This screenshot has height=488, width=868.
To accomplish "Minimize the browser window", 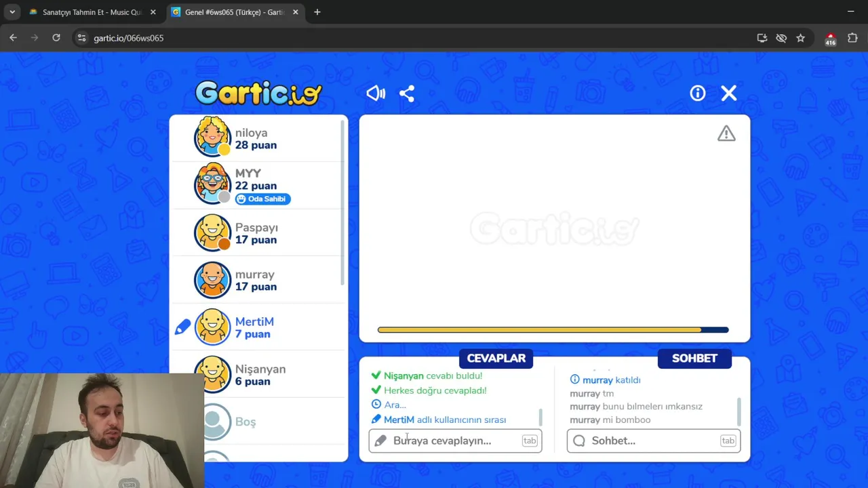I will (x=850, y=12).
